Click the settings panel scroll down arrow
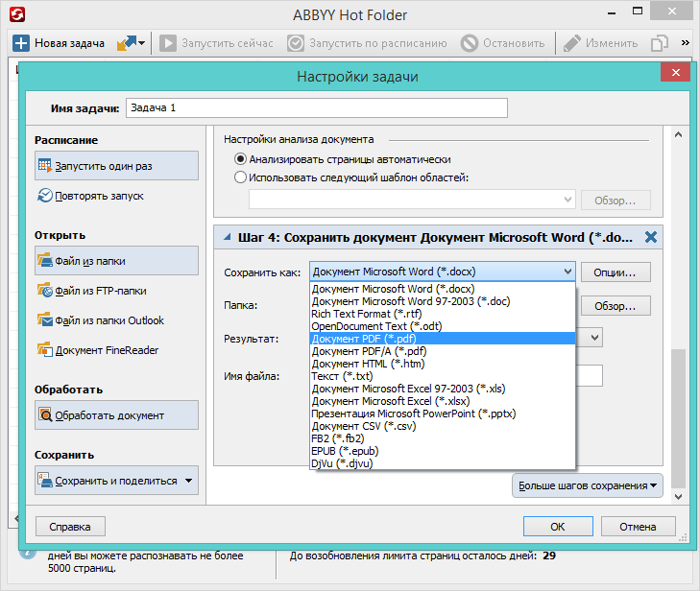700x591 pixels. pos(678,496)
